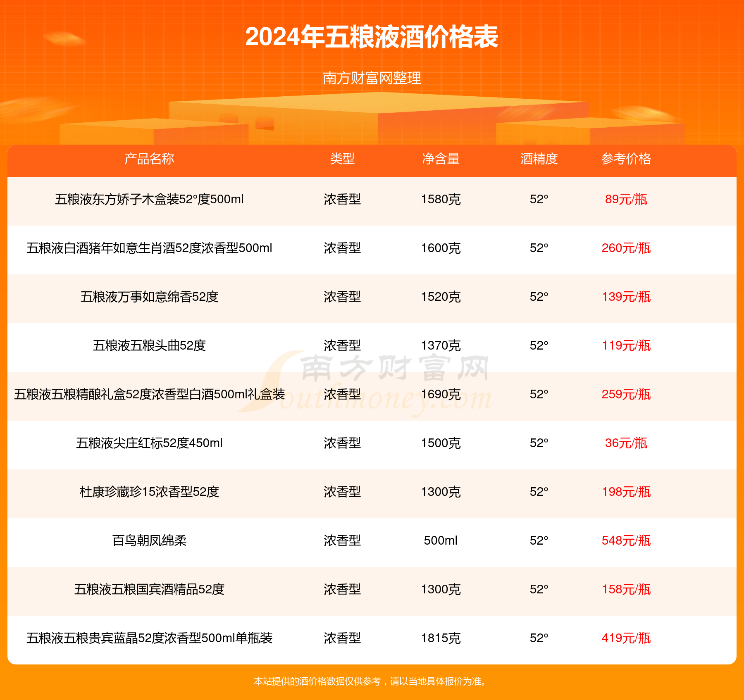
Task: Click the 259元/瓶 price
Action: [x=626, y=394]
